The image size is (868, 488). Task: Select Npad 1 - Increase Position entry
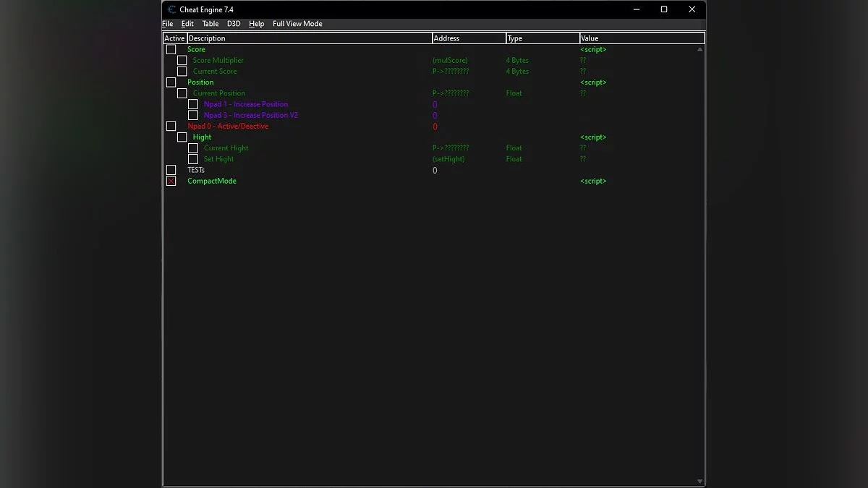pyautogui.click(x=246, y=104)
